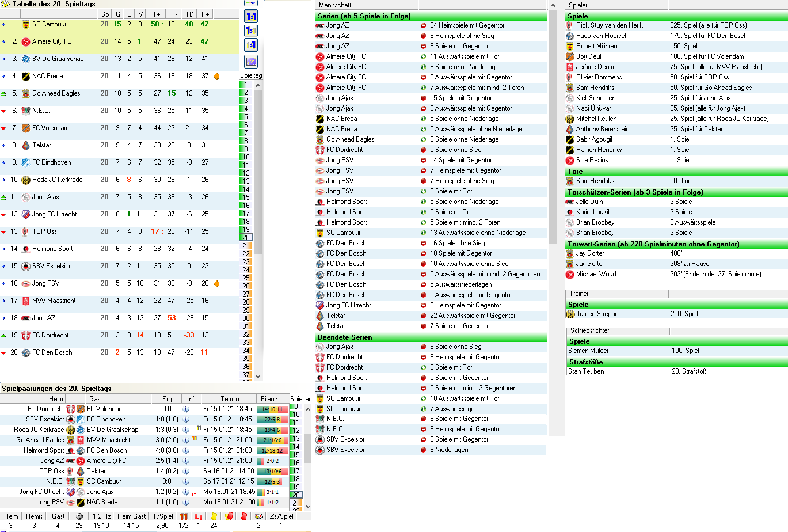Select the Rick Stuy van den Herik row
Screen dimensions: 788x532
point(676,25)
